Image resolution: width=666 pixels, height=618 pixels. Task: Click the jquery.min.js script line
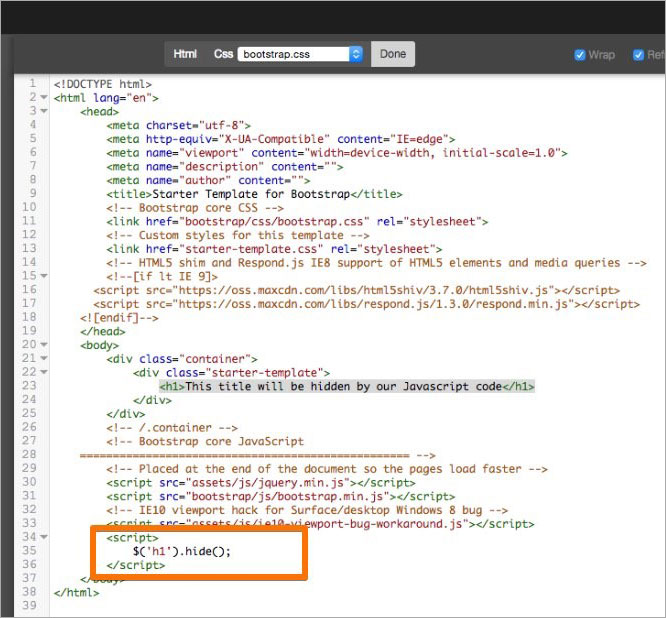pyautogui.click(x=261, y=483)
